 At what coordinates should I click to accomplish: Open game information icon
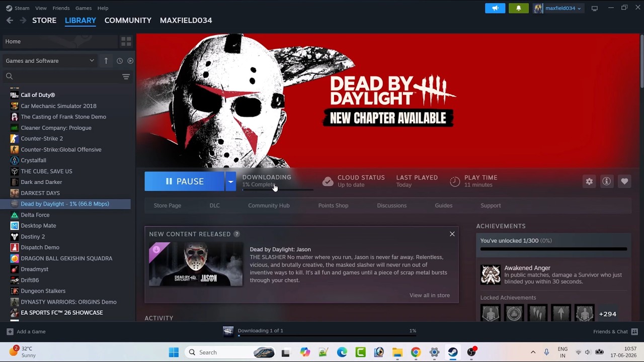(607, 182)
